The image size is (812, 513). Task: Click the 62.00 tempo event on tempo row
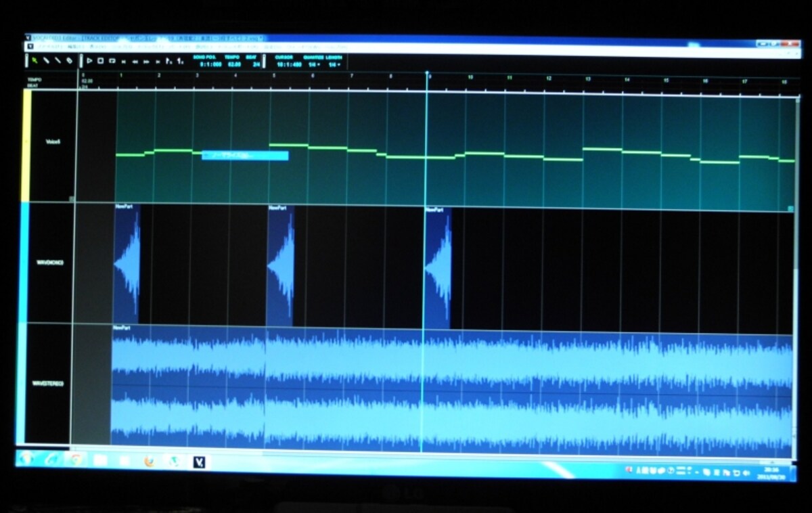point(87,81)
